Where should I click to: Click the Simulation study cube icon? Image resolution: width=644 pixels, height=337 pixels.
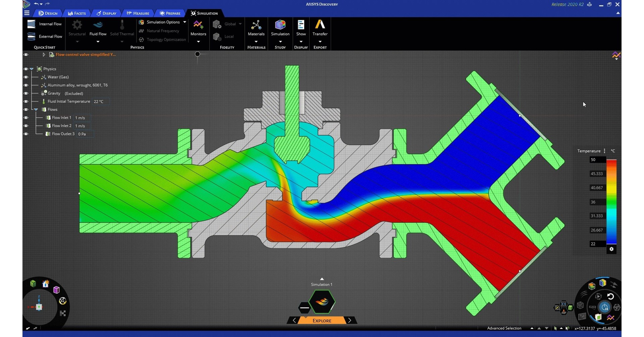click(280, 25)
